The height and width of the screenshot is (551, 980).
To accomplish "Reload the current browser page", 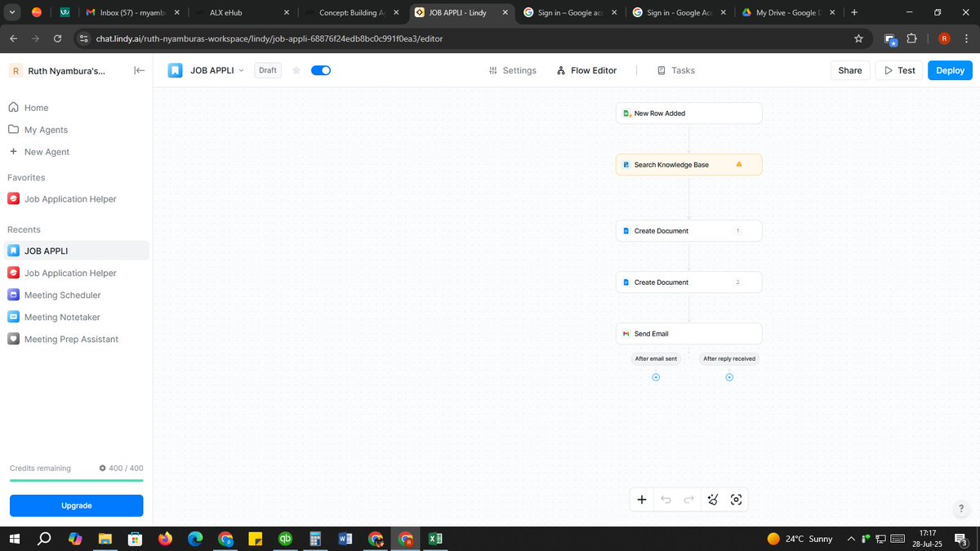I will pos(57,38).
